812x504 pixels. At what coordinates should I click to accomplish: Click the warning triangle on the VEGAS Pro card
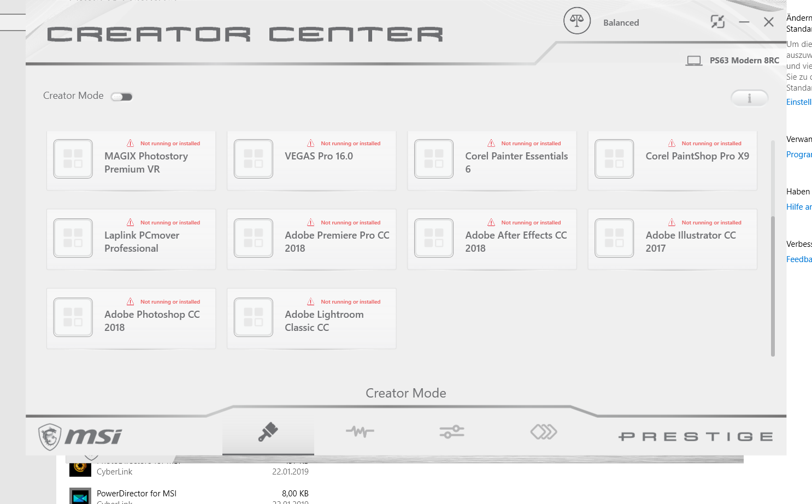pyautogui.click(x=311, y=143)
